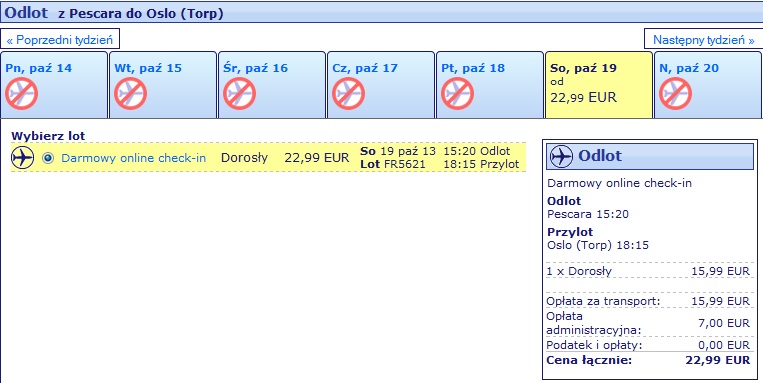Select the N, paź 20 date tab
The height and width of the screenshot is (383, 763).
click(708, 85)
